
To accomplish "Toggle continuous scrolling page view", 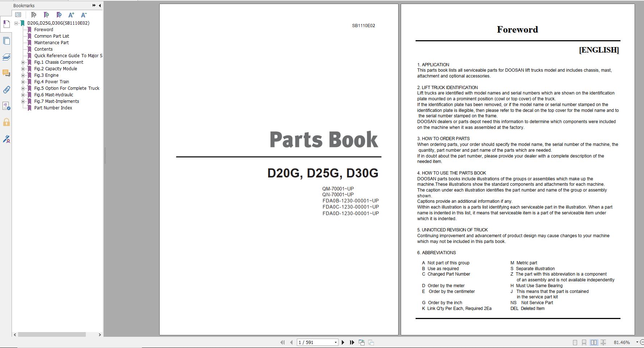I will [584, 342].
